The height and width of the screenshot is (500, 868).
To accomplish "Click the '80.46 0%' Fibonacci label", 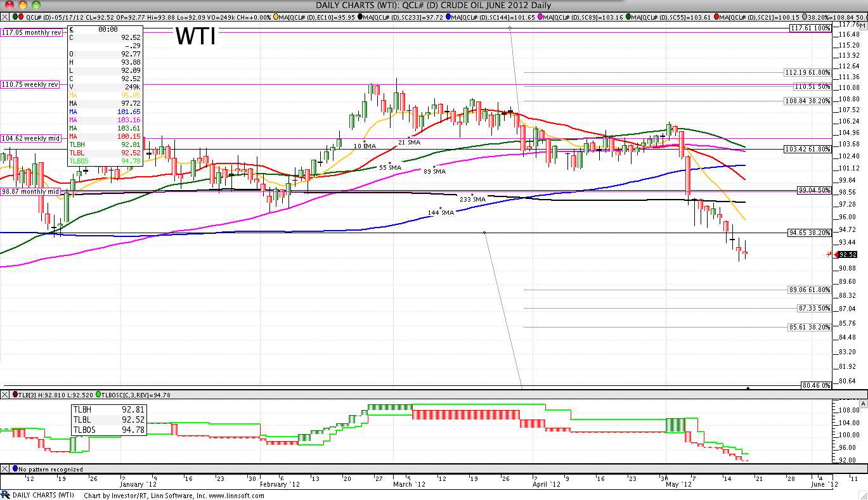I will (x=815, y=385).
